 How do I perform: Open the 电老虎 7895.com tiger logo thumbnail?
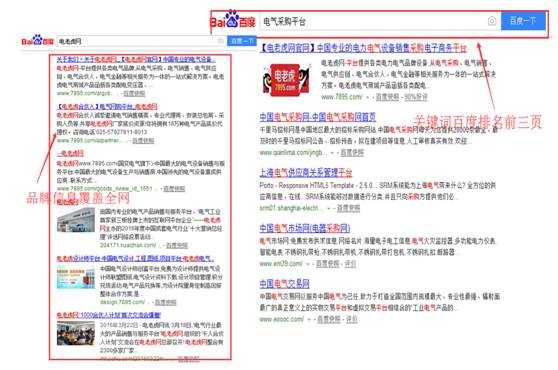click(x=286, y=80)
